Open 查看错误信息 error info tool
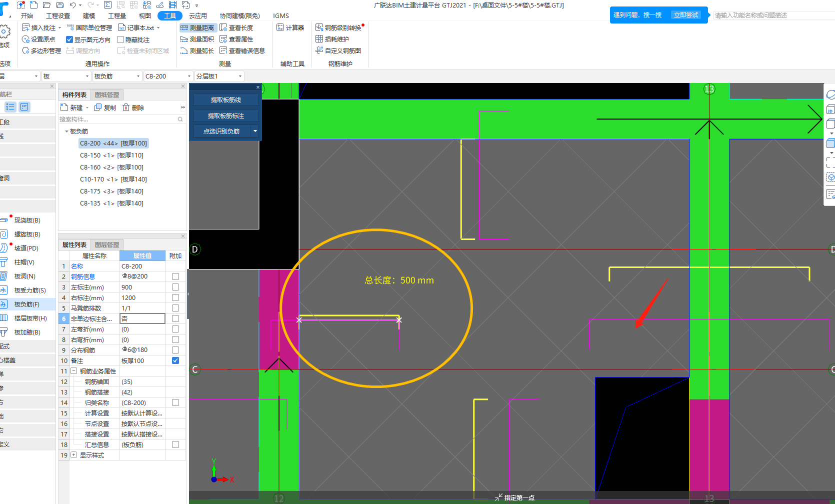 coord(242,50)
